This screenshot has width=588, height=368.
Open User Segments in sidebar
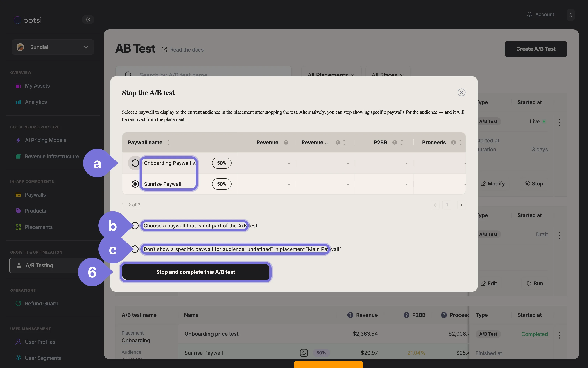[x=43, y=358]
